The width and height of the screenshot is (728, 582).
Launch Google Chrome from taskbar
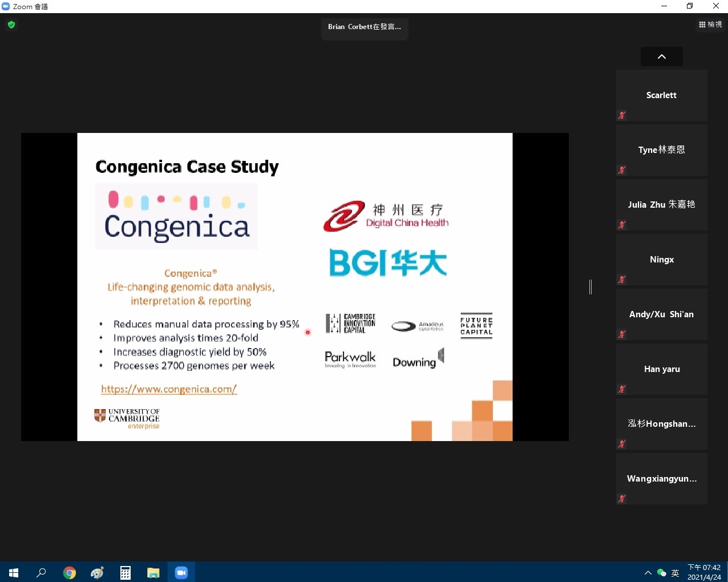(x=70, y=572)
